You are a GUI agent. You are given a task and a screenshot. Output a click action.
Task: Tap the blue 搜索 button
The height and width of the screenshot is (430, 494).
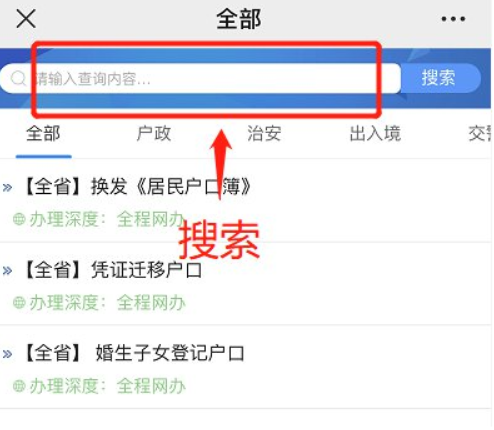click(x=440, y=78)
